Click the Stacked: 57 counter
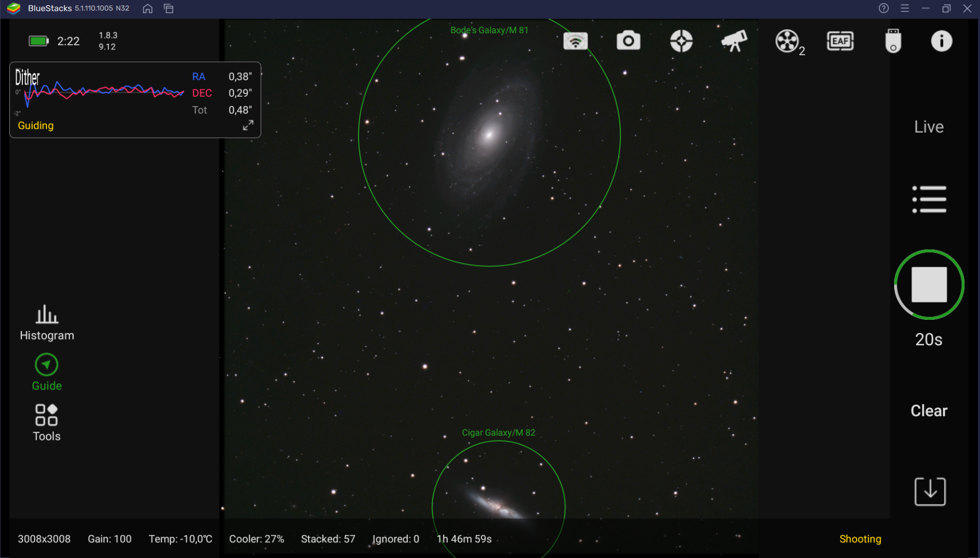This screenshot has width=980, height=558. [x=328, y=539]
